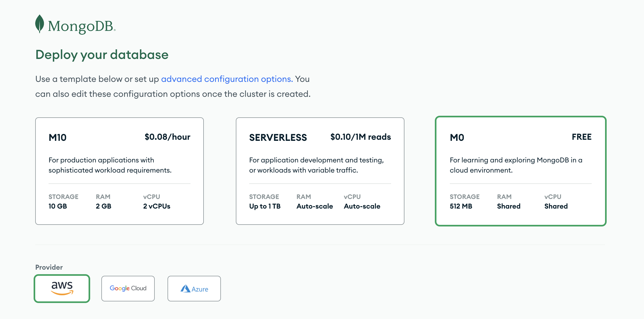The height and width of the screenshot is (319, 644).
Task: Choose Google Cloud as the provider
Action: 128,289
